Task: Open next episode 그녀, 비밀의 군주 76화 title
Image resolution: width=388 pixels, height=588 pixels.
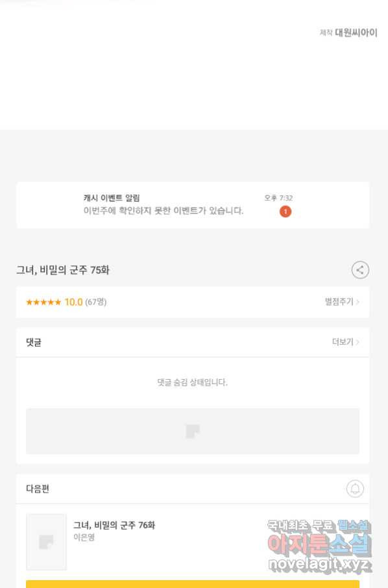Action: tap(114, 526)
